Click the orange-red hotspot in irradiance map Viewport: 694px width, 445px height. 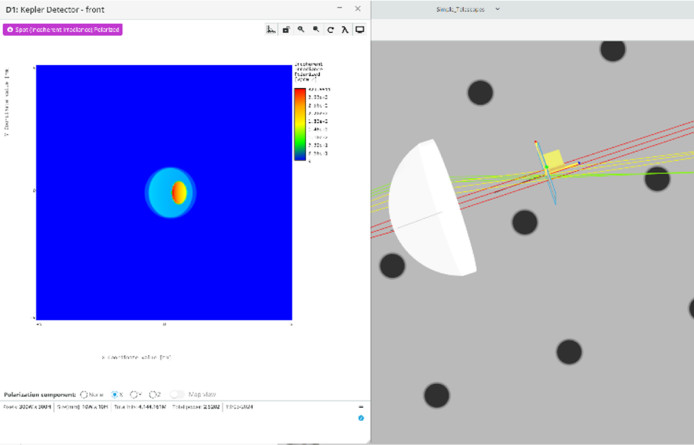pos(179,193)
